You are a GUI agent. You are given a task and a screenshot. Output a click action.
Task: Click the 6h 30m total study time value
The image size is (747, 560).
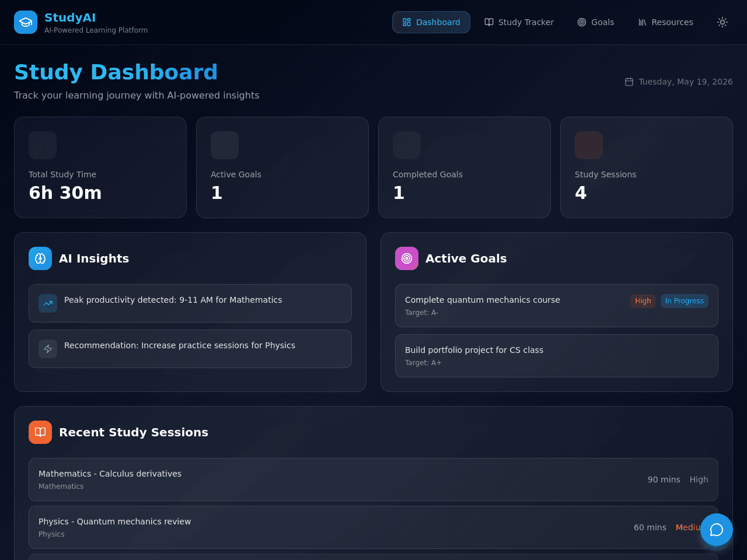click(65, 192)
